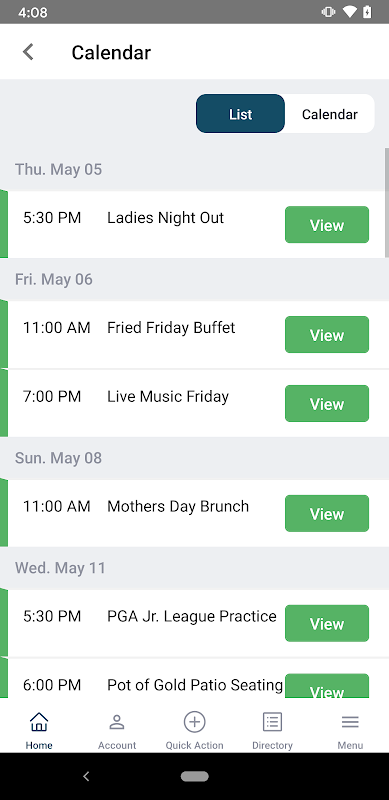This screenshot has height=800, width=389.
Task: Click the vertical scrollbar on event list
Action: (x=386, y=203)
